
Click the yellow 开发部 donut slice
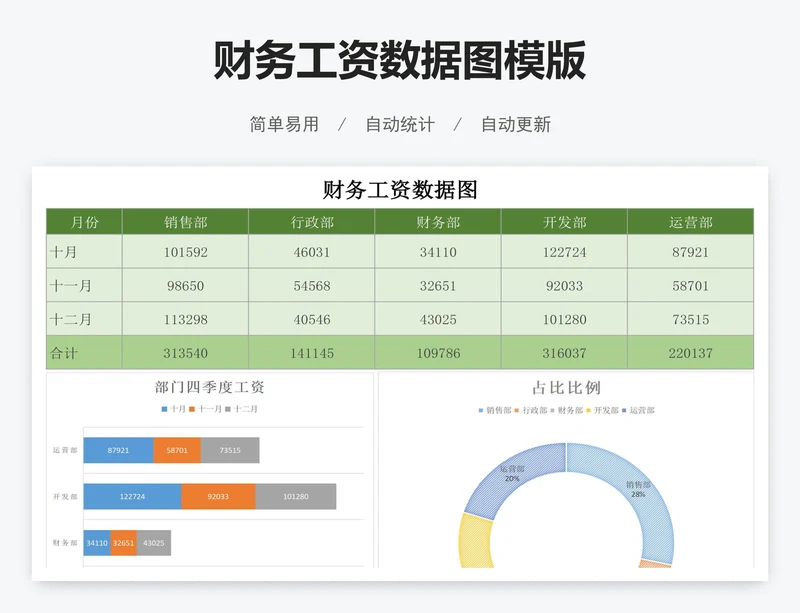coord(476,541)
